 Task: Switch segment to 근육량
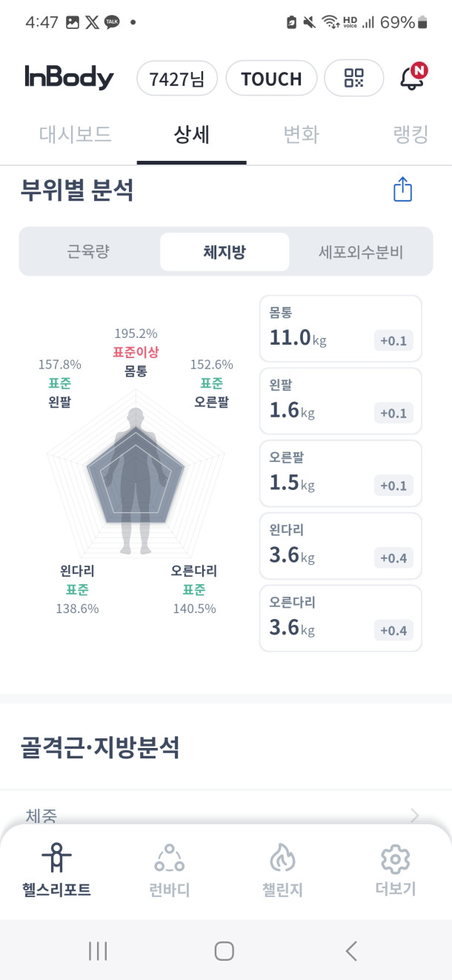(88, 252)
